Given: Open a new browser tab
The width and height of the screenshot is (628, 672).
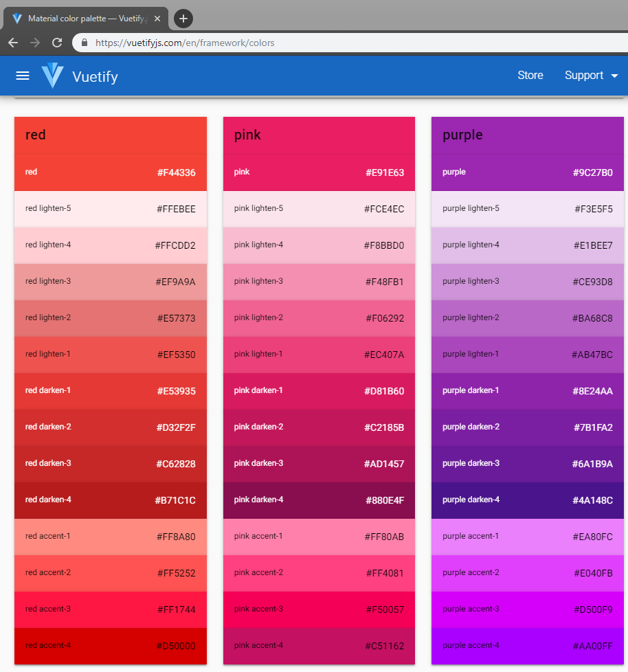Looking at the screenshot, I should coord(183,19).
